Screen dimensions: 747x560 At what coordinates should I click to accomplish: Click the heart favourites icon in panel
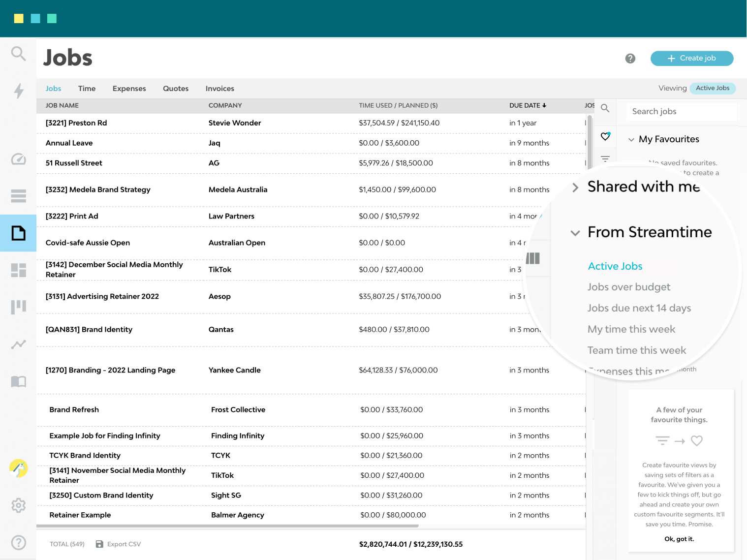(x=605, y=136)
